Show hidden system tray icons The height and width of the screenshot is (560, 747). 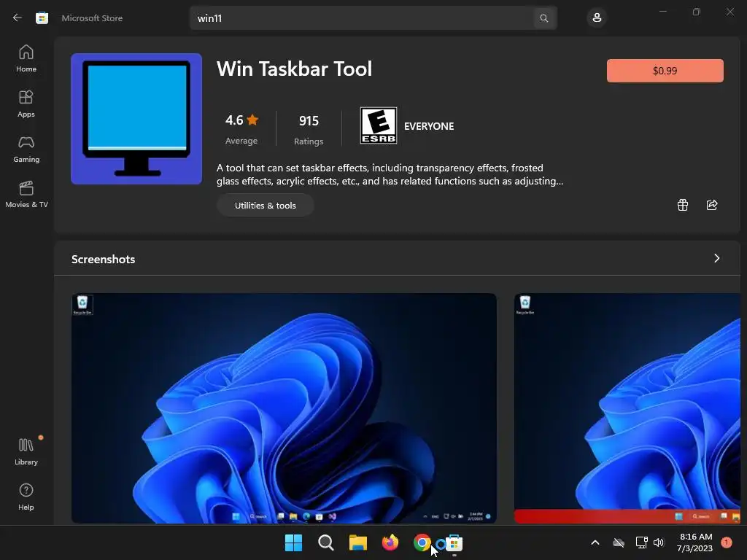[595, 542]
